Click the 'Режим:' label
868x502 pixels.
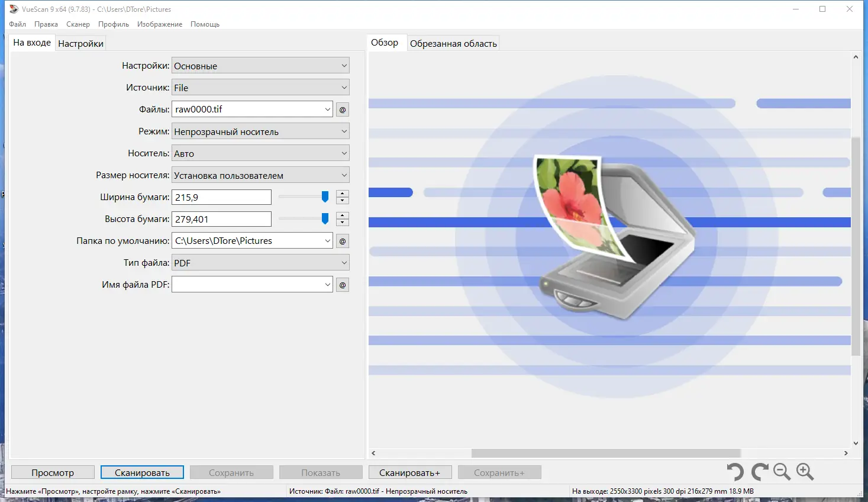(x=154, y=131)
